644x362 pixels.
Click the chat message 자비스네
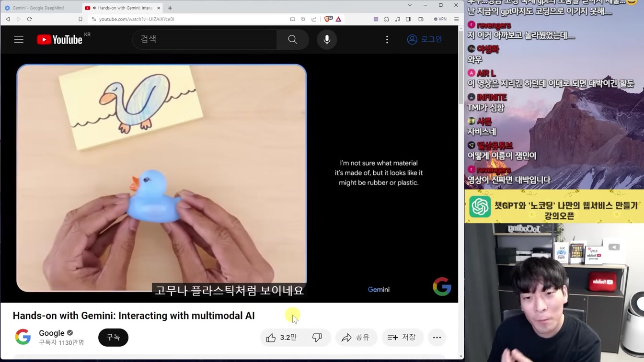click(x=482, y=132)
